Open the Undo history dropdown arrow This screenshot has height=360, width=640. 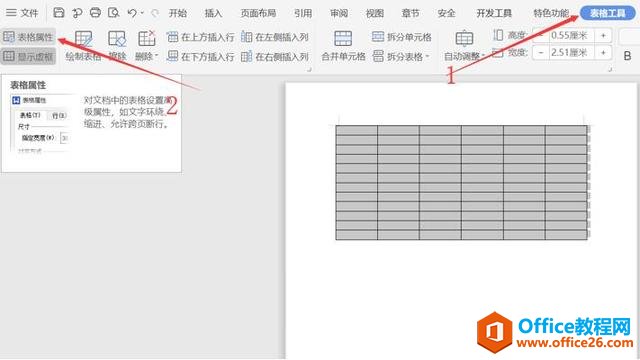point(142,13)
